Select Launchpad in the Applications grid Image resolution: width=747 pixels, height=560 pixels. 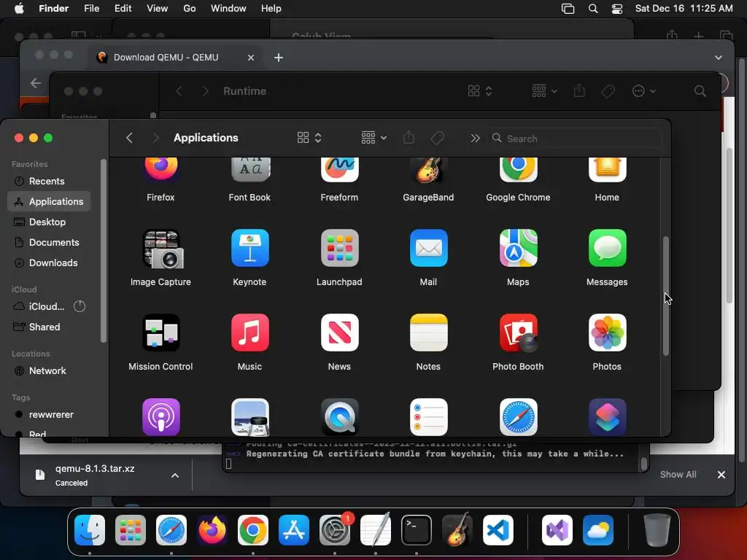[339, 248]
